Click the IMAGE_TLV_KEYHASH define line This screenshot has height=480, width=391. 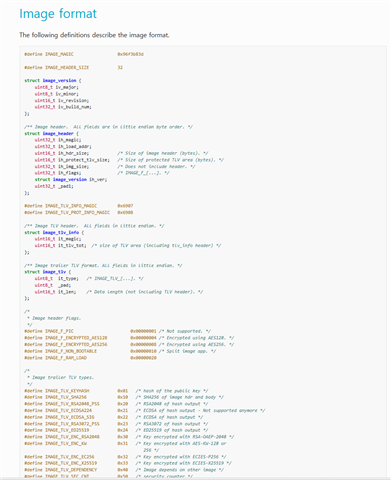[x=116, y=391]
